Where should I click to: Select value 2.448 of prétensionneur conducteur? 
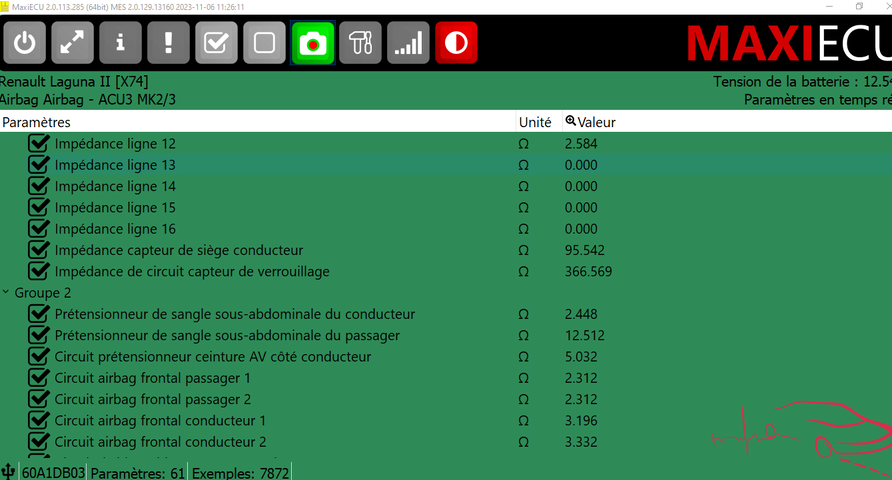pos(581,315)
